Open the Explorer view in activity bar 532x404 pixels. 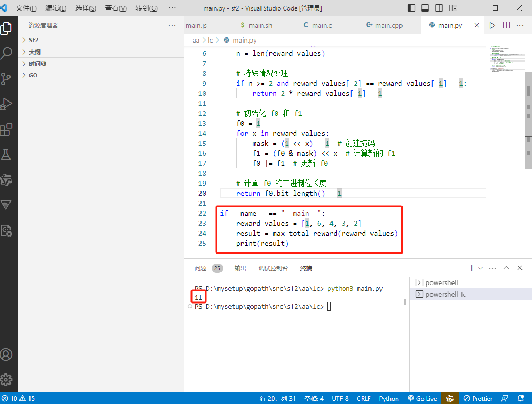pos(6,28)
